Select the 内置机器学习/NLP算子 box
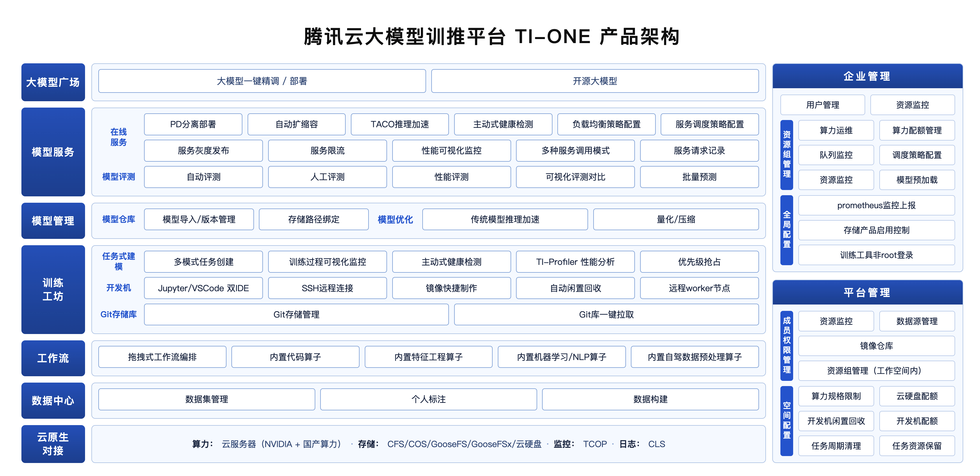Viewport: 980px width, 476px height. pos(561,357)
